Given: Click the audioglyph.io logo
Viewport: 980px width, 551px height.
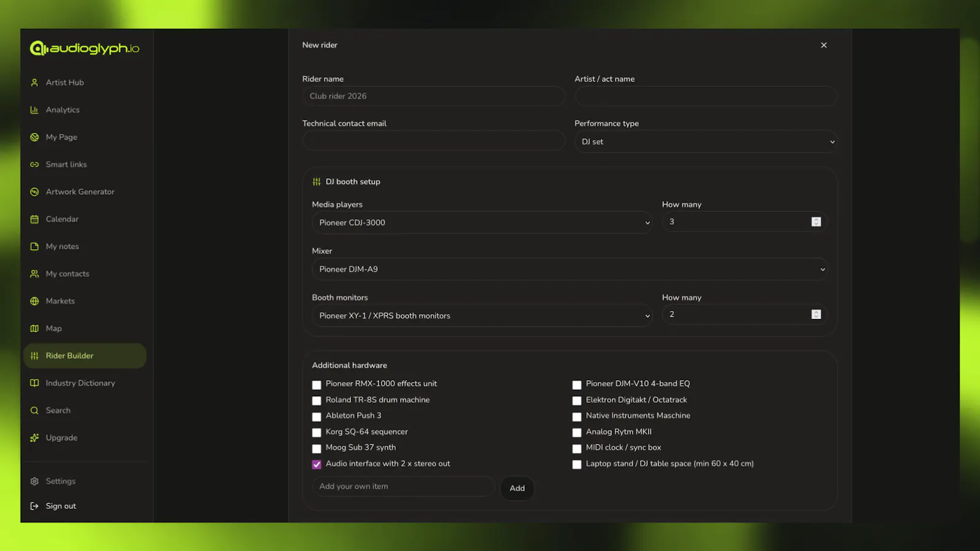Looking at the screenshot, I should click(85, 48).
